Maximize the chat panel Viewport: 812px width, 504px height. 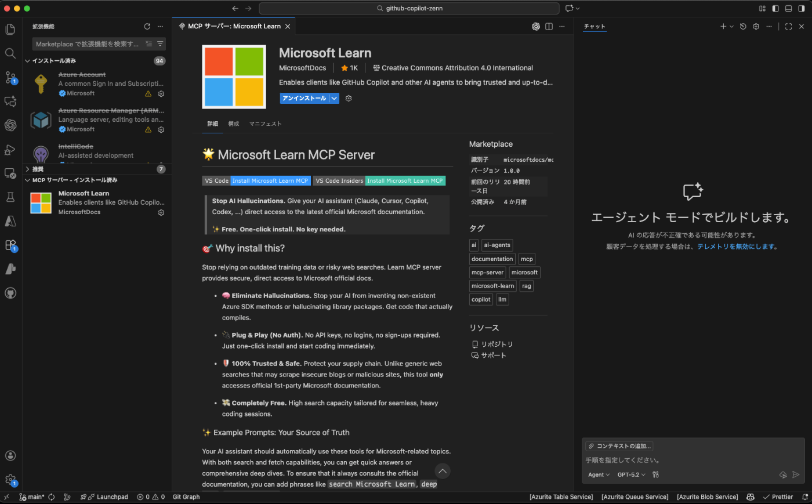click(788, 27)
